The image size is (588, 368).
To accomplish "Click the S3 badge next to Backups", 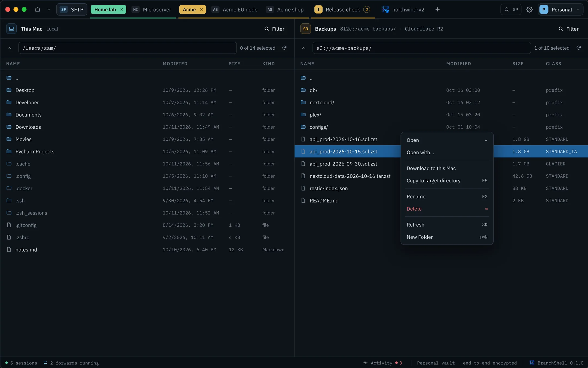I will pos(305,29).
